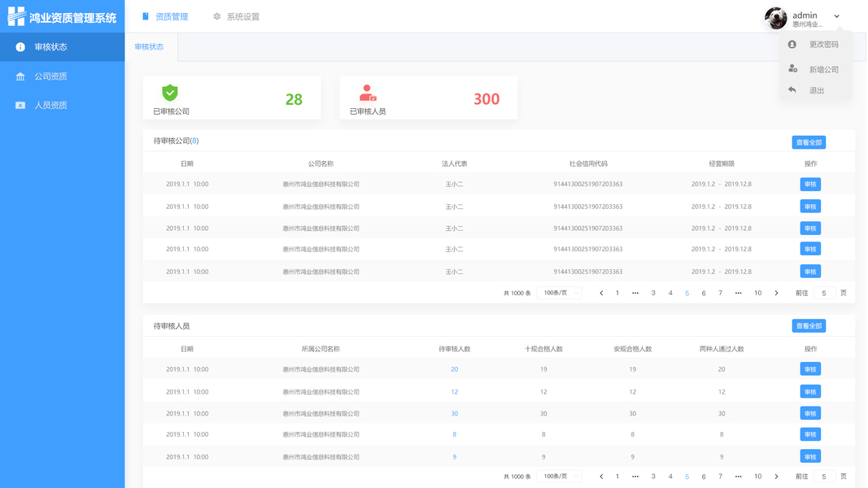This screenshot has height=488, width=868.
Task: Click the 待审核人数 column header
Action: point(455,349)
